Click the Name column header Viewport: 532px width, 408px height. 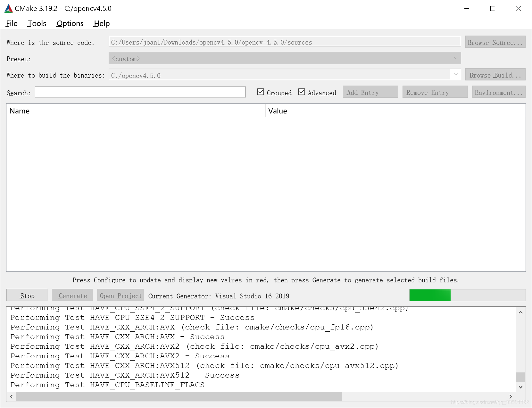(x=20, y=111)
